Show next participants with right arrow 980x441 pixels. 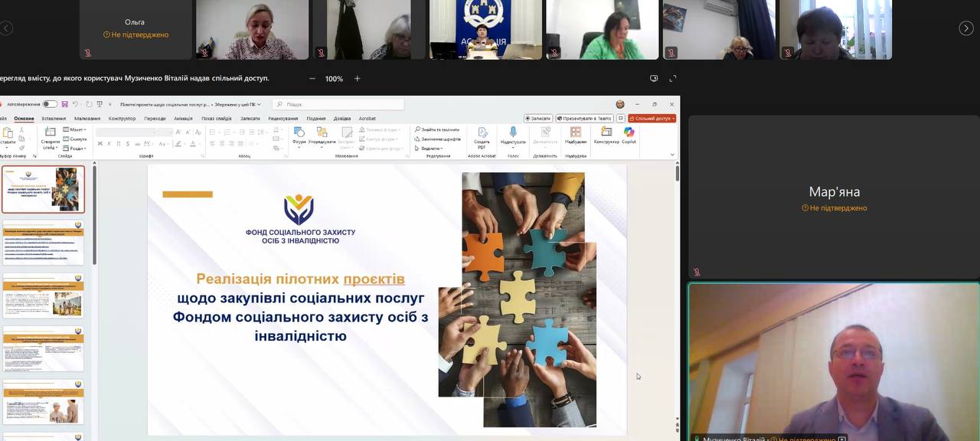[966, 28]
